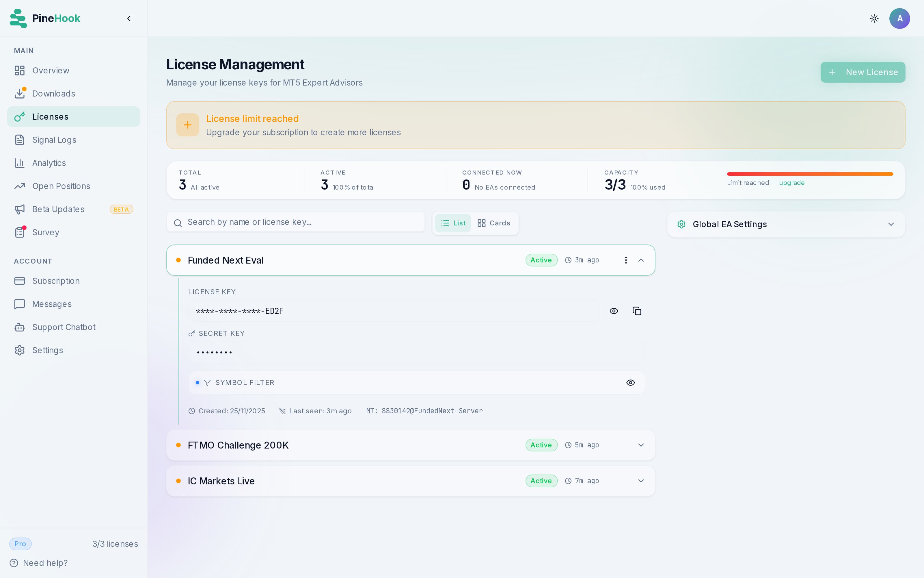Click the secret key field

(x=417, y=353)
